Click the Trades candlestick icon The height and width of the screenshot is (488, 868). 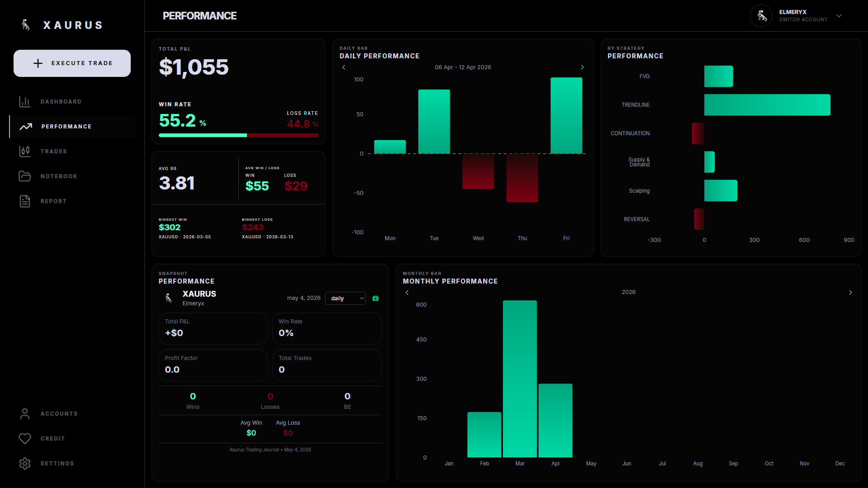click(x=25, y=152)
